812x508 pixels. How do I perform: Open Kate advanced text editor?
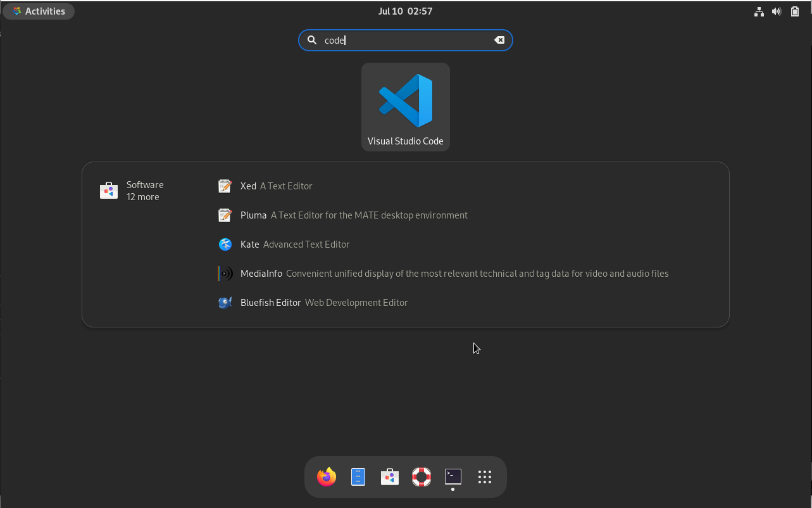point(249,244)
